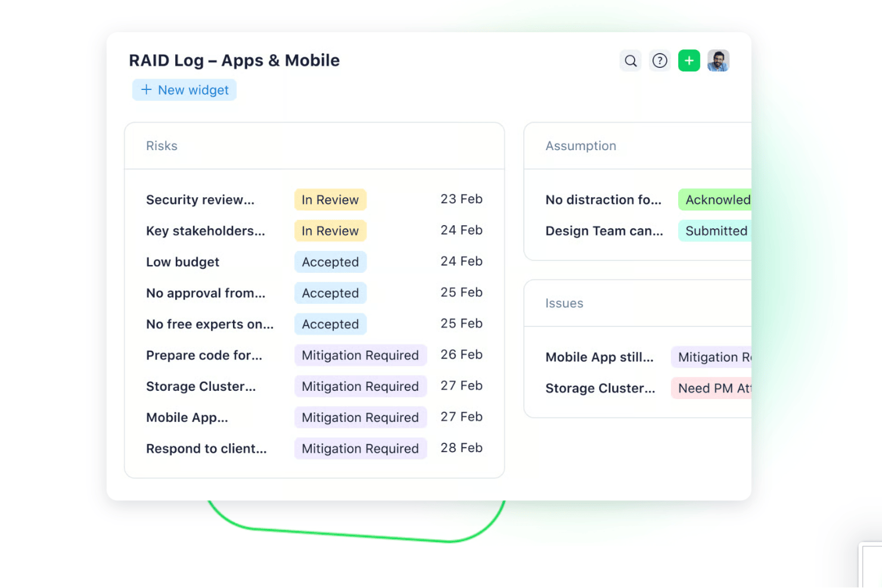
Task: Open the No distraction fo... assumption item
Action: [603, 200]
